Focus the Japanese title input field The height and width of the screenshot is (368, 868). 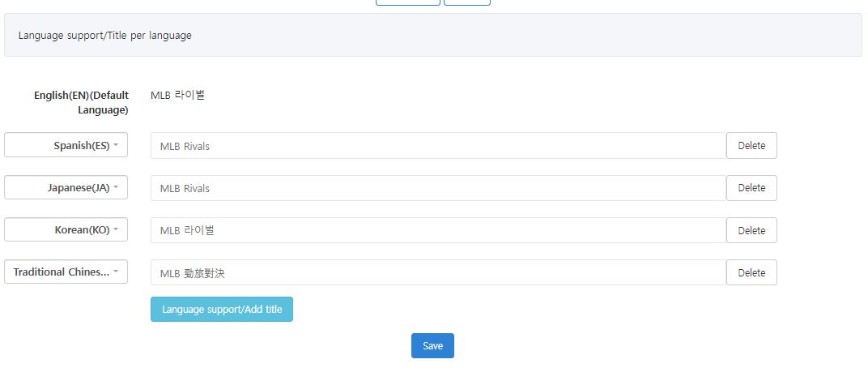437,188
